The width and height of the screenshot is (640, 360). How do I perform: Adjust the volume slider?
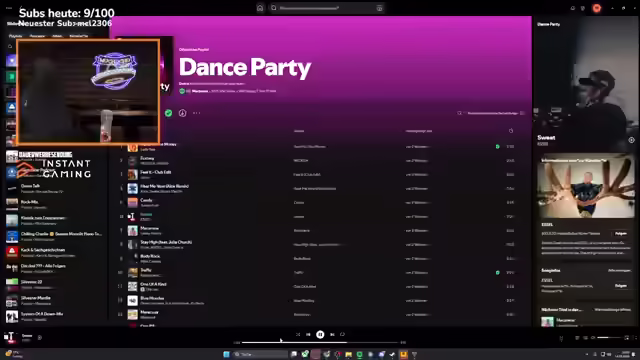point(609,338)
